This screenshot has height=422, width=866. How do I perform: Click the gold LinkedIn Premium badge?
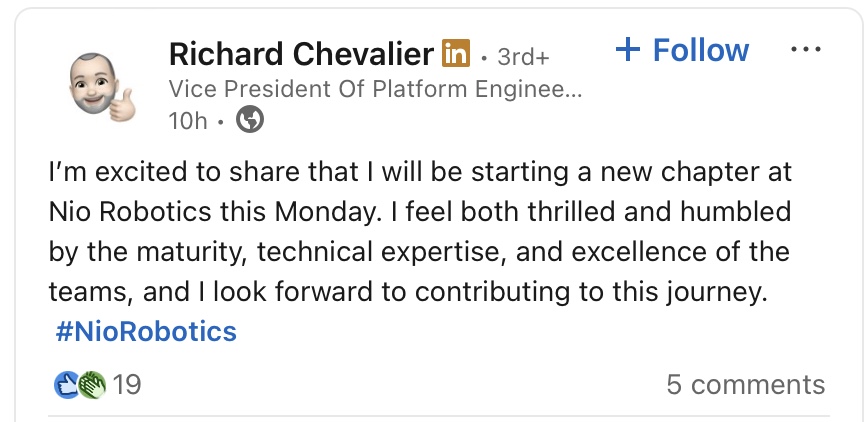point(455,53)
